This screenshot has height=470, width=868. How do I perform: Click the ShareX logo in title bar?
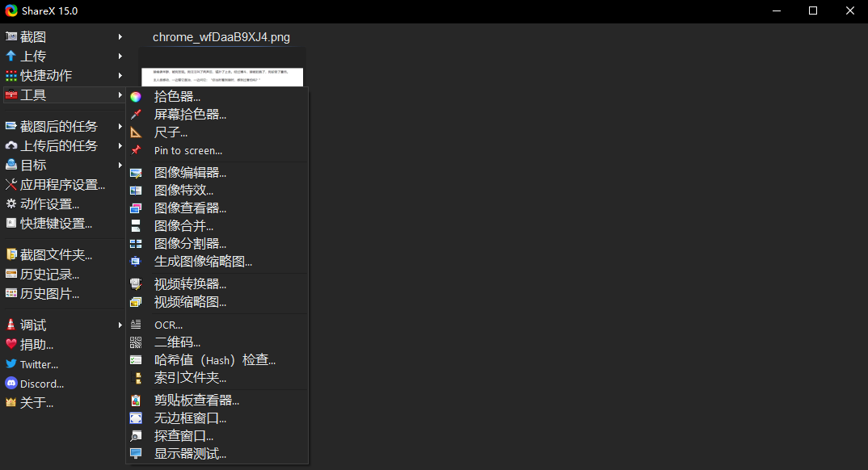coord(11,10)
